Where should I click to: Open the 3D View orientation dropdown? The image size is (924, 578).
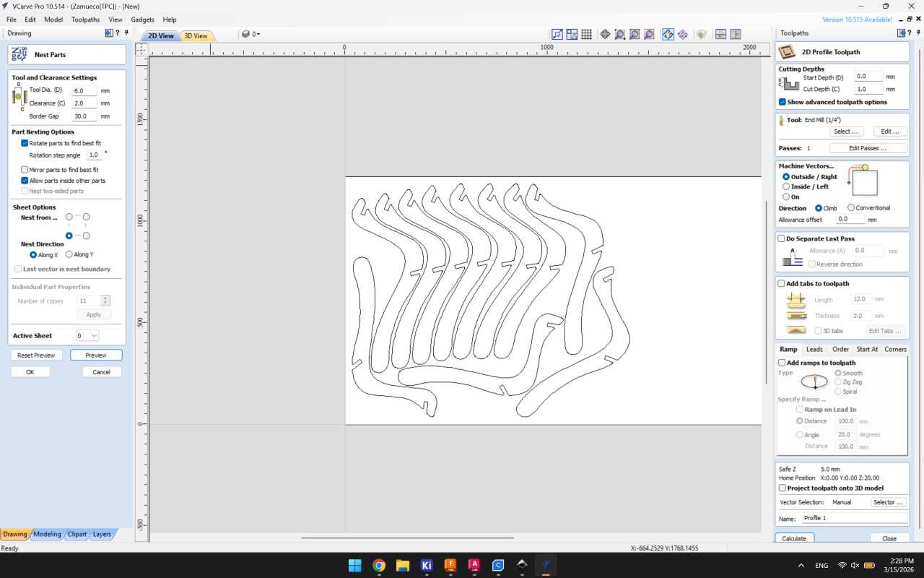pyautogui.click(x=256, y=34)
